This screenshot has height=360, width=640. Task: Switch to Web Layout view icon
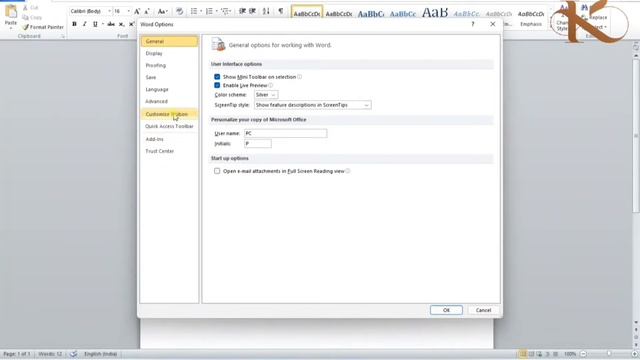540,354
